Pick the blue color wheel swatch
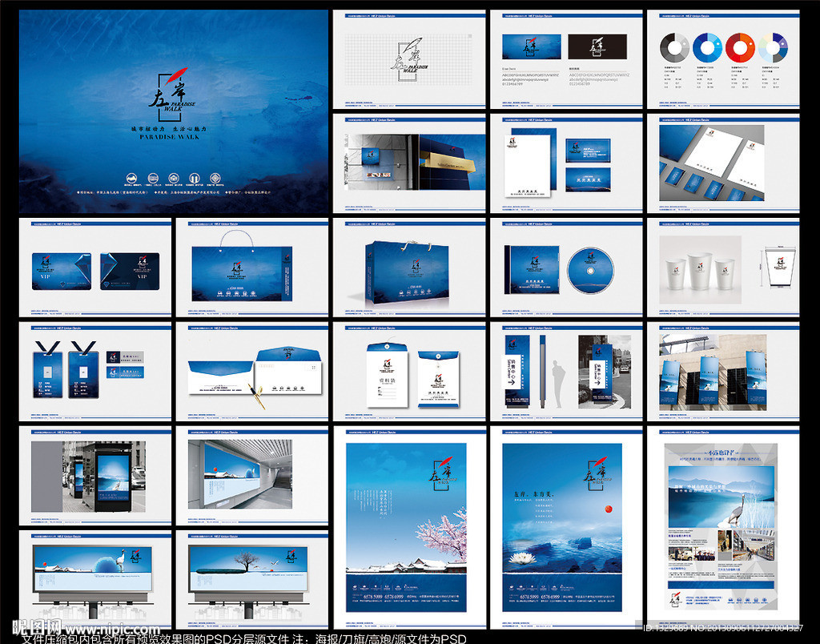Screen dimensions: 820x644 pyautogui.click(x=707, y=47)
